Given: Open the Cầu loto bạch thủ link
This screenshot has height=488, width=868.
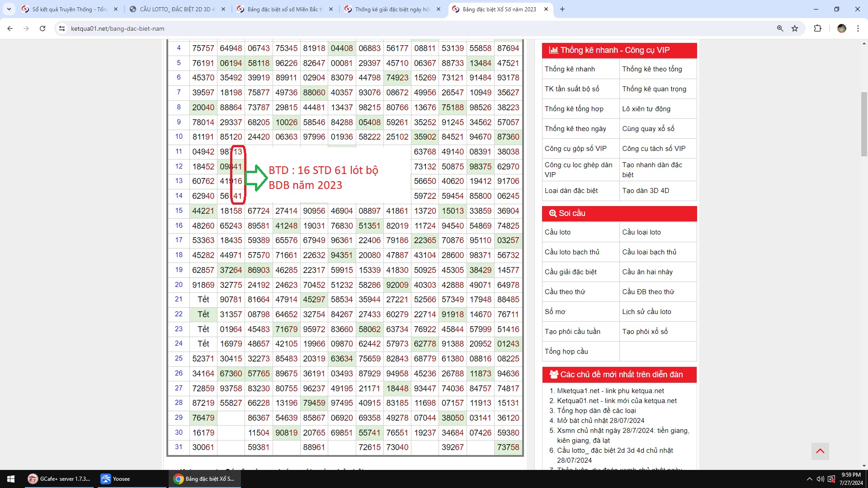Looking at the screenshot, I should tap(572, 252).
